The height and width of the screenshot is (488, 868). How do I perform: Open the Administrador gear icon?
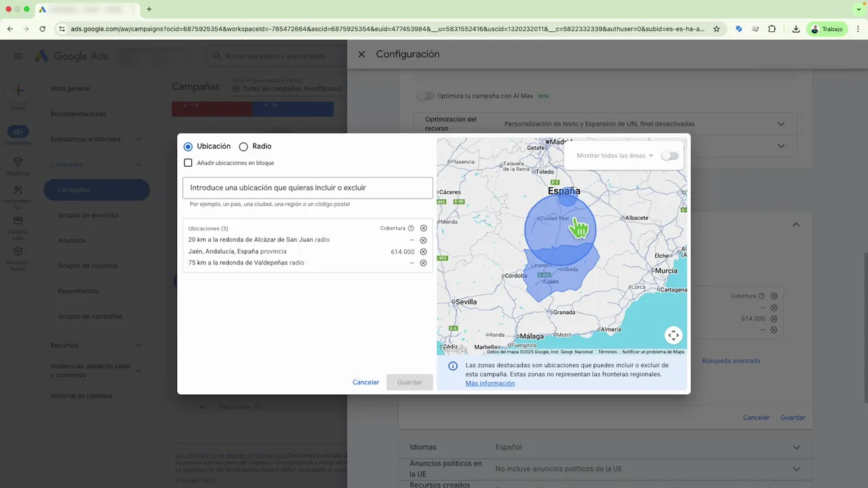[18, 251]
